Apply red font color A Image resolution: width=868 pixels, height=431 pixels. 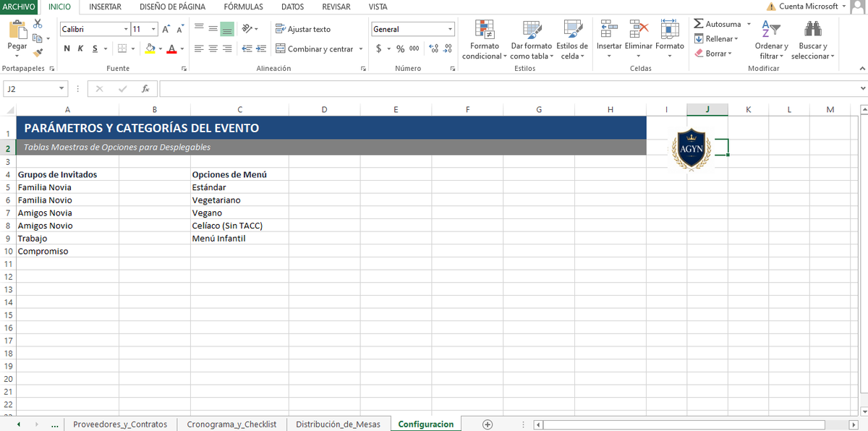tap(171, 48)
